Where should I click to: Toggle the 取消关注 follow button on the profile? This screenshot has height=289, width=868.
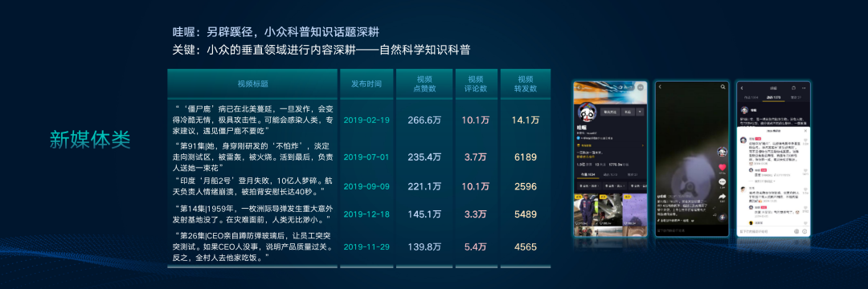[610, 112]
